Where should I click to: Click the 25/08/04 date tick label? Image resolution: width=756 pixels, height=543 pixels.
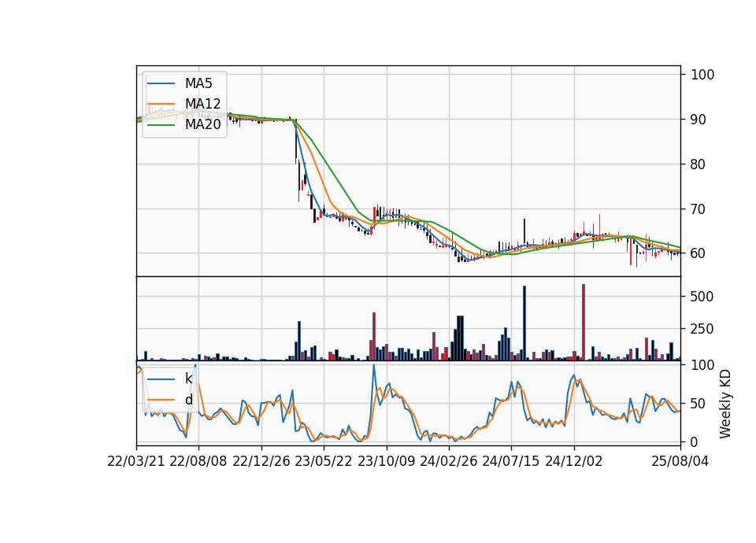[680, 461]
